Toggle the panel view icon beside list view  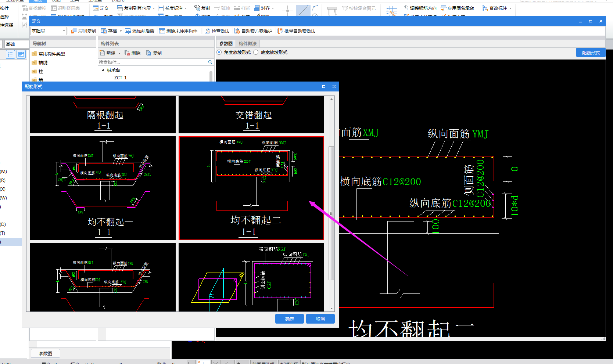tap(21, 55)
